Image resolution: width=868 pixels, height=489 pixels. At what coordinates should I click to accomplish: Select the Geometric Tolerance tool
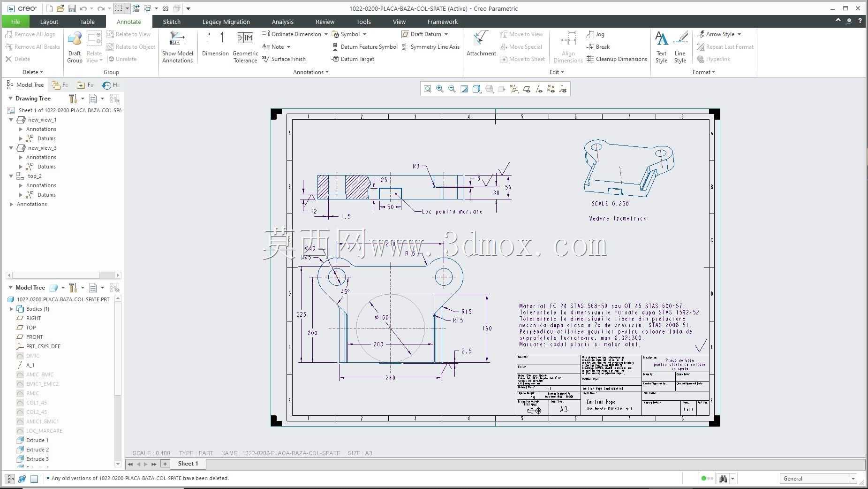pyautogui.click(x=245, y=47)
